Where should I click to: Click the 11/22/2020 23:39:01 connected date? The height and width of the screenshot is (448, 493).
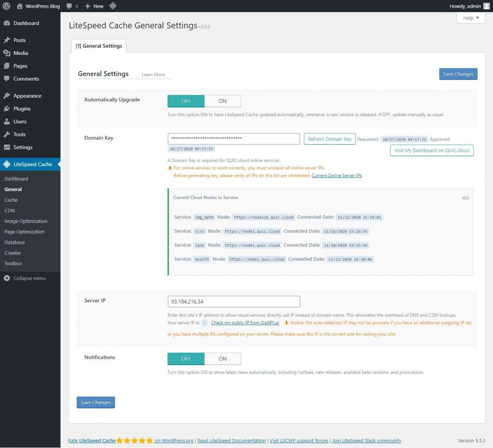[359, 217]
